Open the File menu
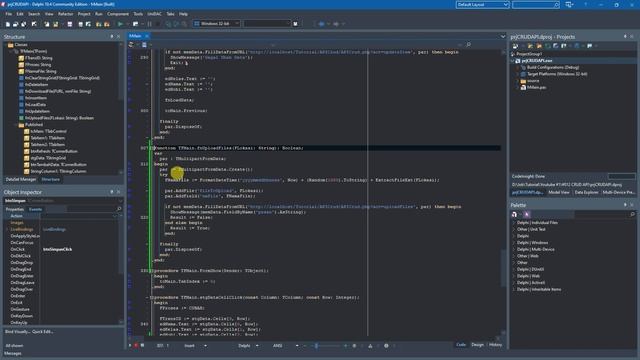This screenshot has height=360, width=640. [x=9, y=14]
